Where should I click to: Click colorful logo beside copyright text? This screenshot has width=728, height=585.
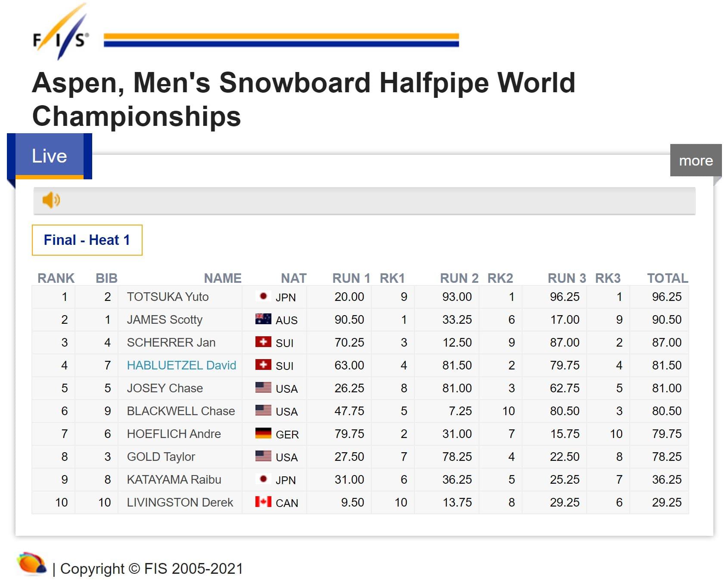[31, 564]
